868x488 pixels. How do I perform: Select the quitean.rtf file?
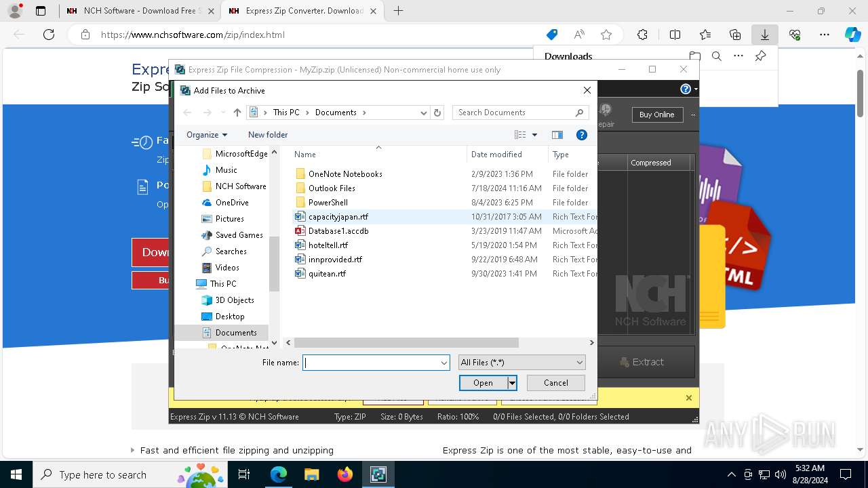pos(327,274)
